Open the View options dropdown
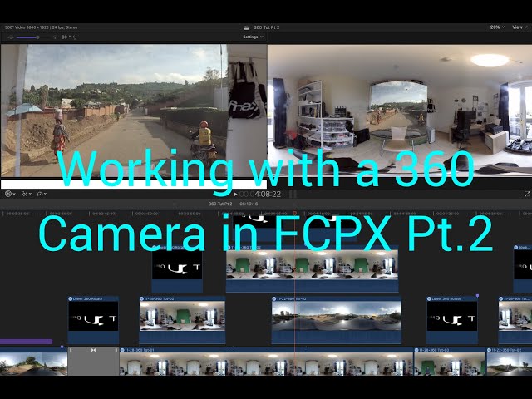532x399 pixels. click(x=520, y=27)
